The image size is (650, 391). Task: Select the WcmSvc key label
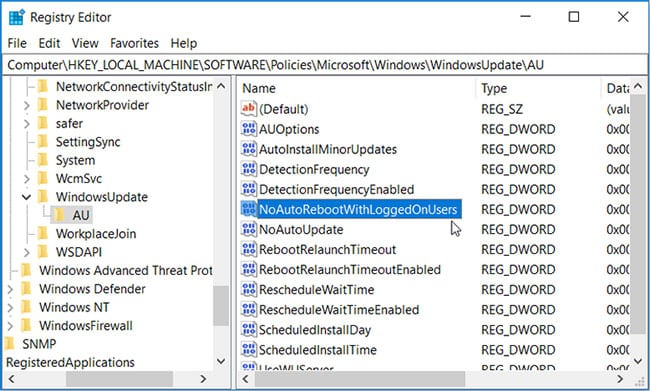coord(79,179)
